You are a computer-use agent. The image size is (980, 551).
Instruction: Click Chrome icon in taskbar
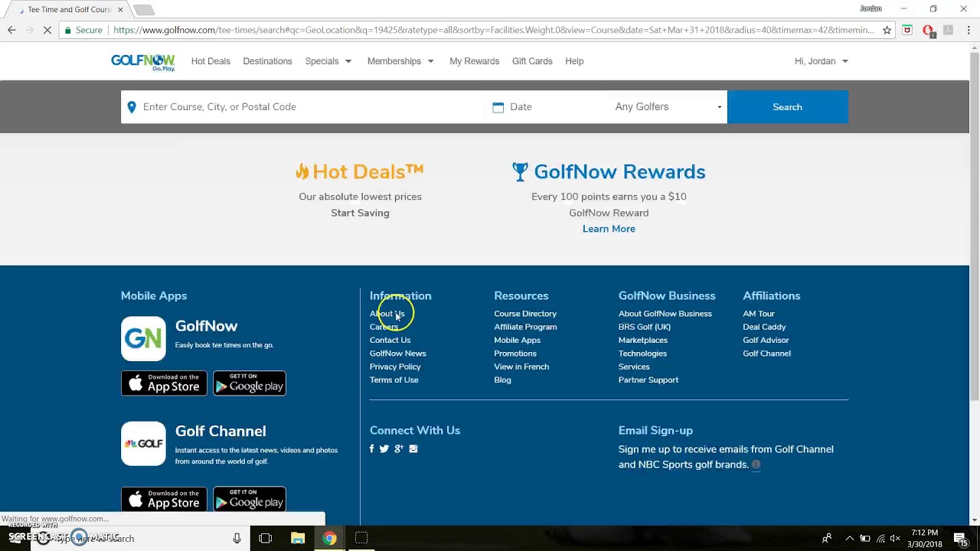(329, 538)
